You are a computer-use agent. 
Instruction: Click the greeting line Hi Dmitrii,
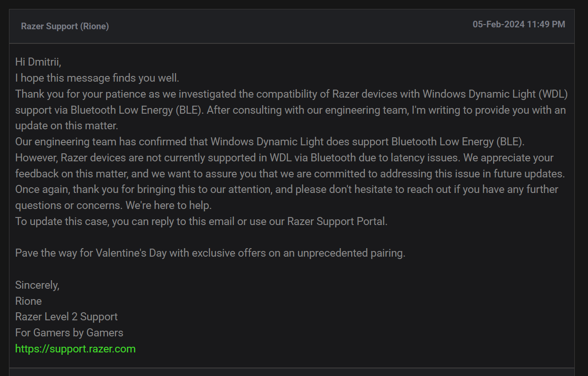click(x=38, y=62)
